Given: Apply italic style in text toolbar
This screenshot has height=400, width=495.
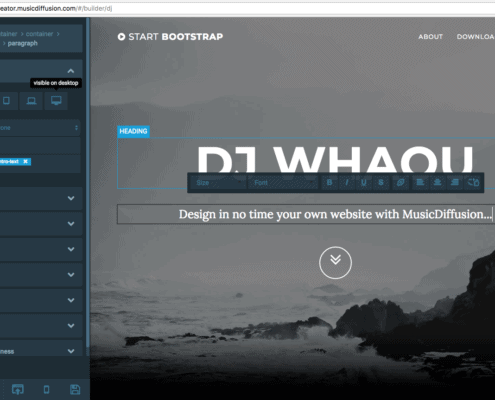Looking at the screenshot, I should pos(347,182).
